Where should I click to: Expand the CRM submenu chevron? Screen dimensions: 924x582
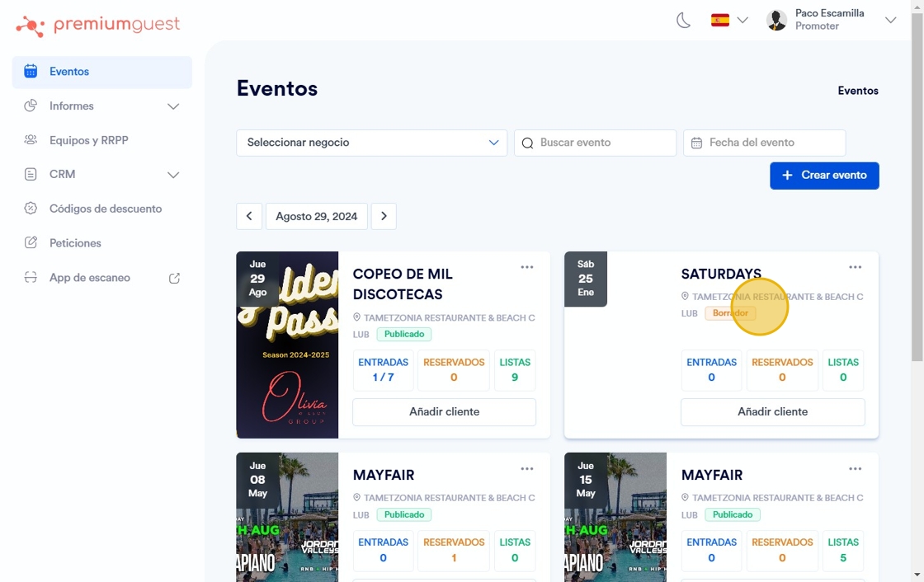coord(173,175)
